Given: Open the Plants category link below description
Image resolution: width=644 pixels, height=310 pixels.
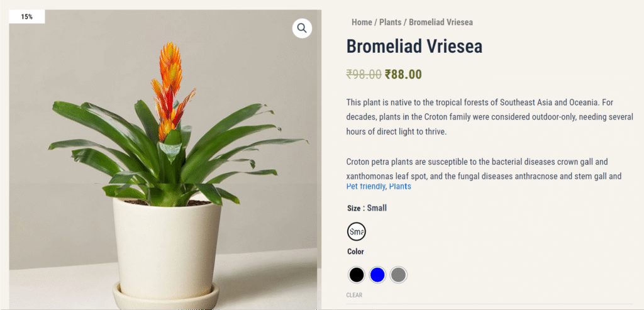Looking at the screenshot, I should click(x=400, y=187).
